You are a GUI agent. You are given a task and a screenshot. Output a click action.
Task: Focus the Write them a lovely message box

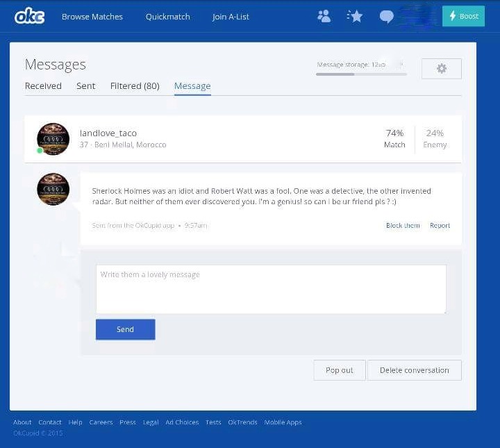tap(271, 289)
